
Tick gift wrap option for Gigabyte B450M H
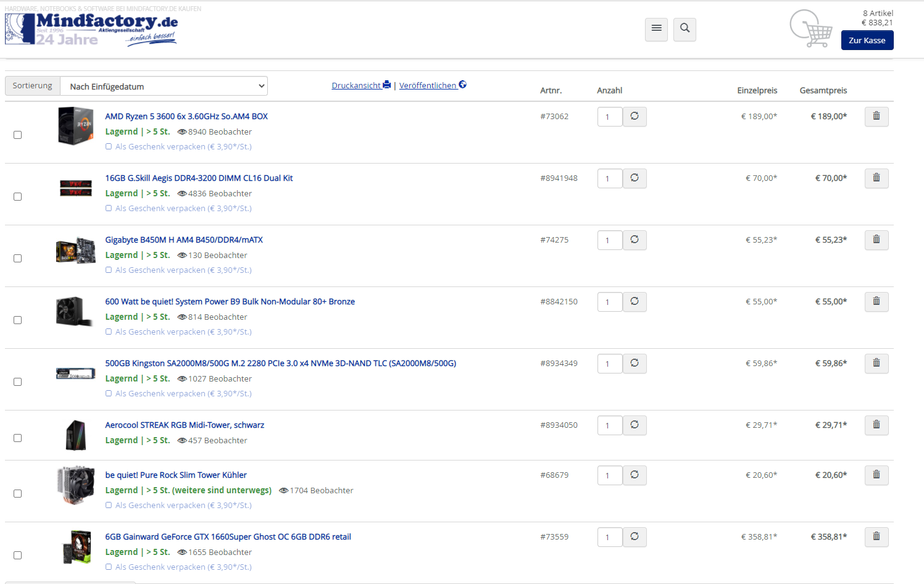[x=109, y=270]
